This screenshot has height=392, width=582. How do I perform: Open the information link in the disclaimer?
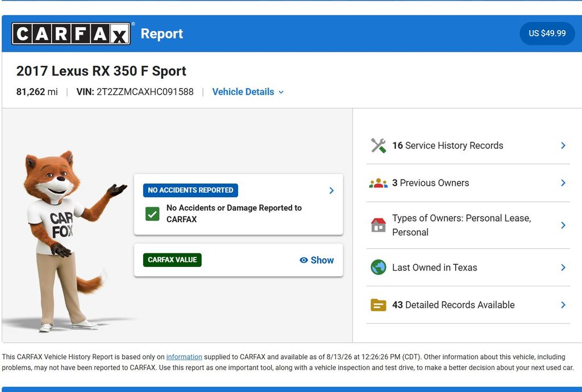tap(184, 357)
